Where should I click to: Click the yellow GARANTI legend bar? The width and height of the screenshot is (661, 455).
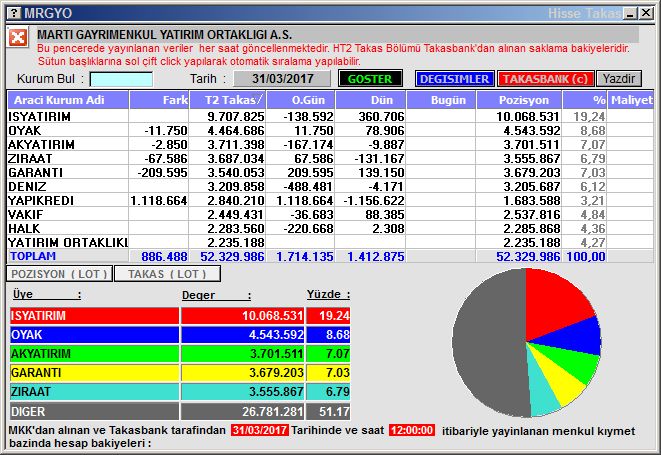tap(94, 373)
